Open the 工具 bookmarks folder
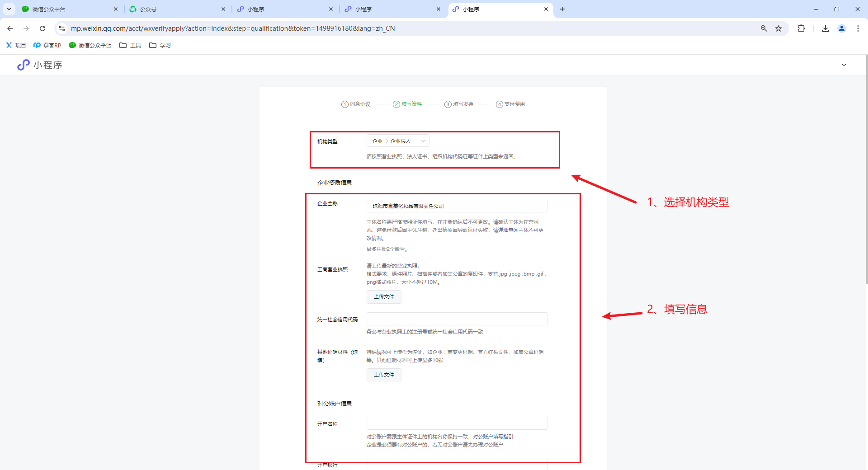 pyautogui.click(x=130, y=45)
